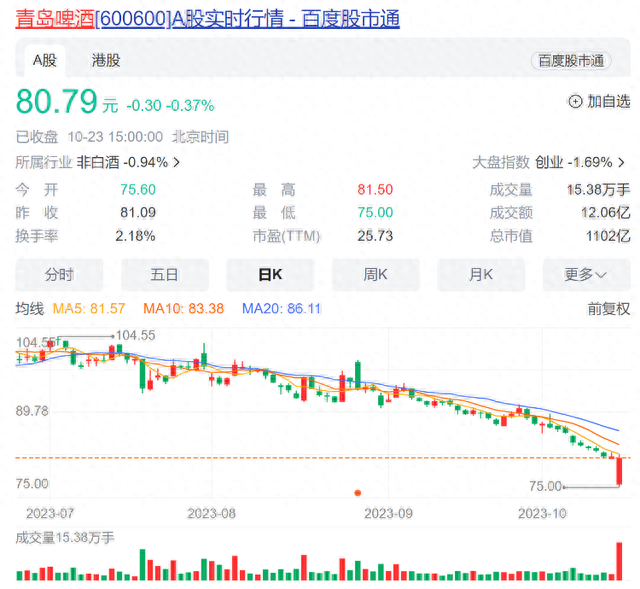
Task: Click the 均线 label
Action: 30,309
